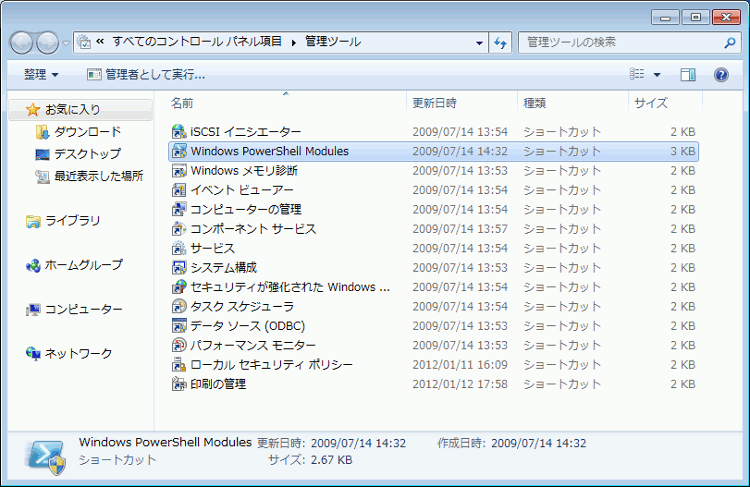Click the iSCSI イニシエーター shortcut icon

coord(179,132)
